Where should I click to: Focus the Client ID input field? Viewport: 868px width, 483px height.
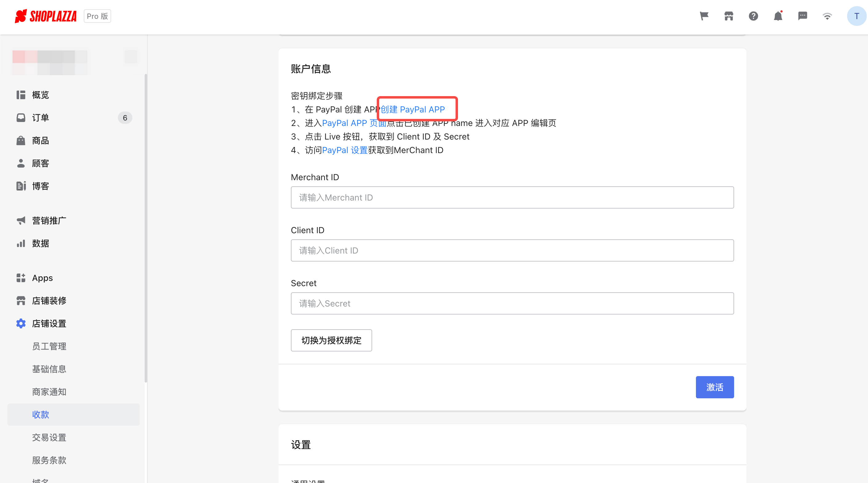512,250
